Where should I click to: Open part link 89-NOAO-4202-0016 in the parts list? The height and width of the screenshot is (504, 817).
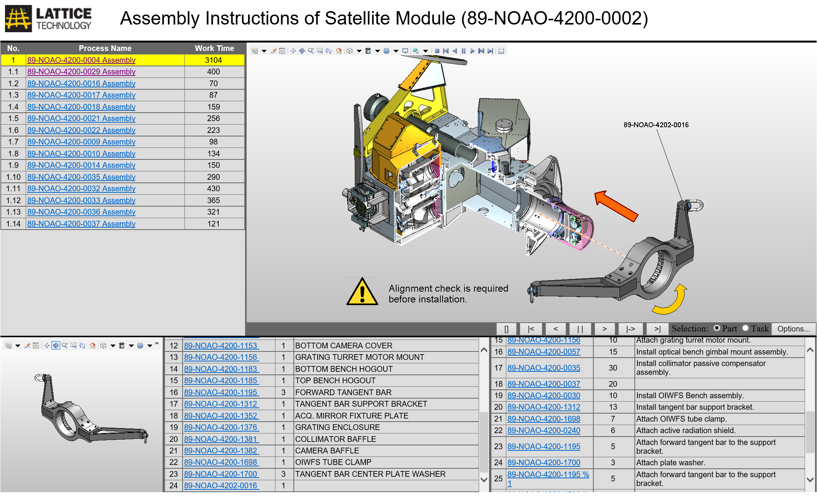tap(221, 486)
